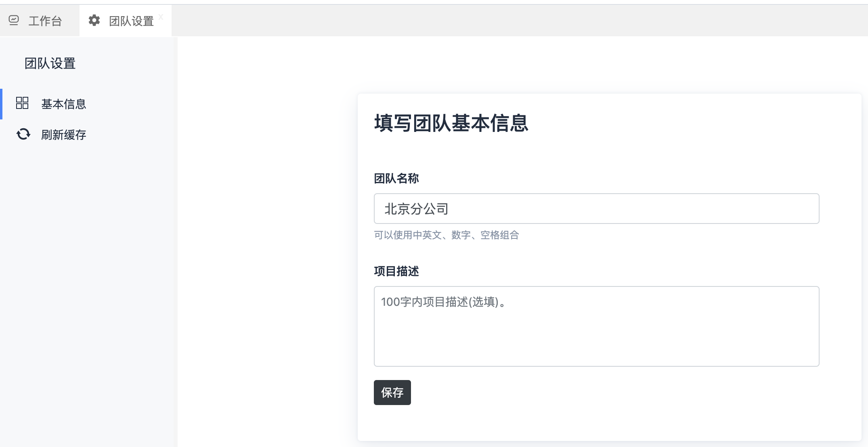Click the empty tab bar area right of the tabs
The width and height of the screenshot is (868, 447).
click(517, 21)
